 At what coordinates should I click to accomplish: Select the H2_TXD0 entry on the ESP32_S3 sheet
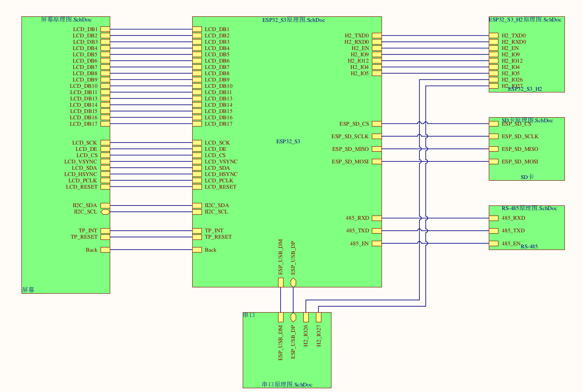(x=377, y=36)
